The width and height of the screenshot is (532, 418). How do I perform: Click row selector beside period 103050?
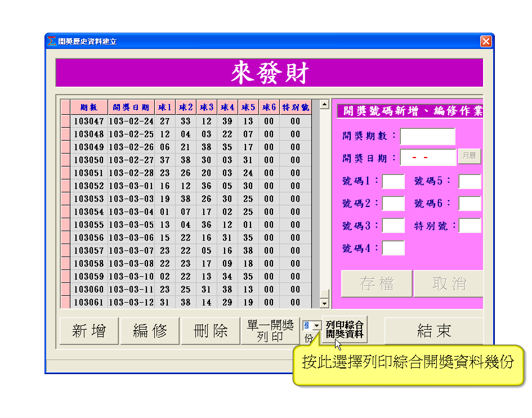click(65, 160)
